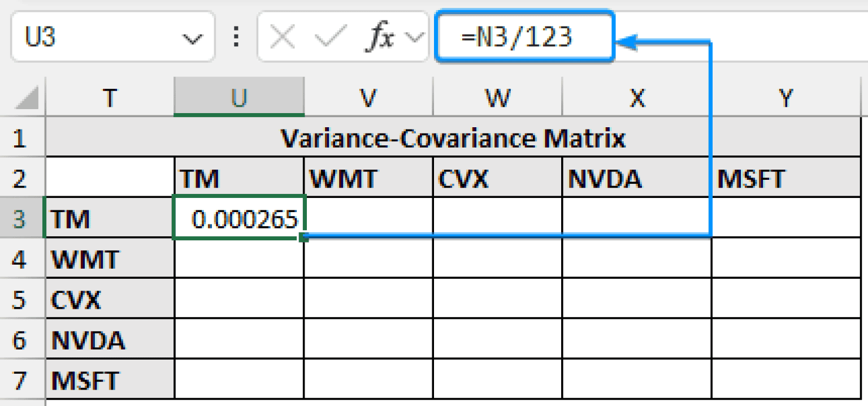Screen dimensions: 868x406
Task: Click the Cancel (X) icon in formula bar
Action: 283,36
